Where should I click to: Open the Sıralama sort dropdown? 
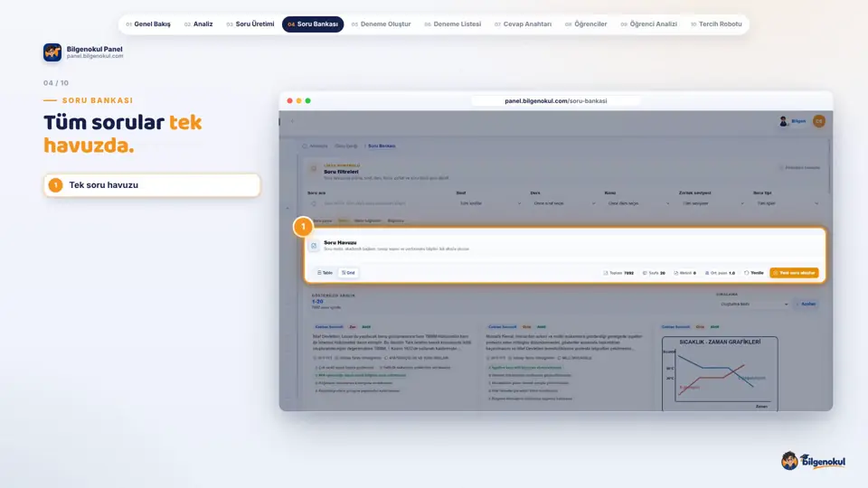pyautogui.click(x=753, y=305)
